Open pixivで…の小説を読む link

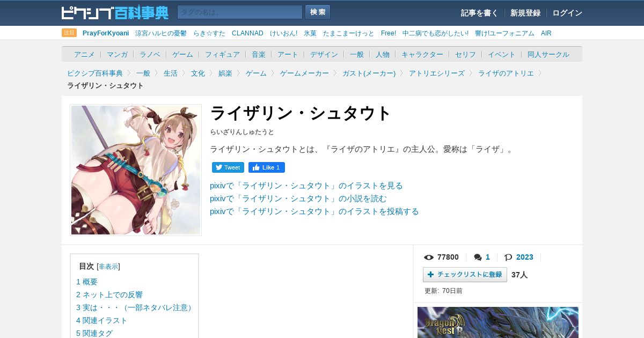tap(298, 199)
